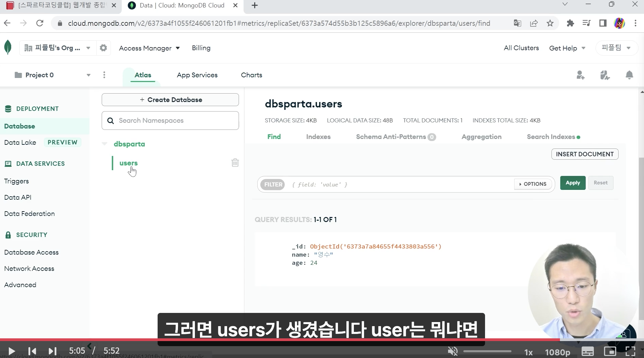The image size is (644, 358).
Task: Open the browser tab search chevron
Action: pyautogui.click(x=565, y=4)
